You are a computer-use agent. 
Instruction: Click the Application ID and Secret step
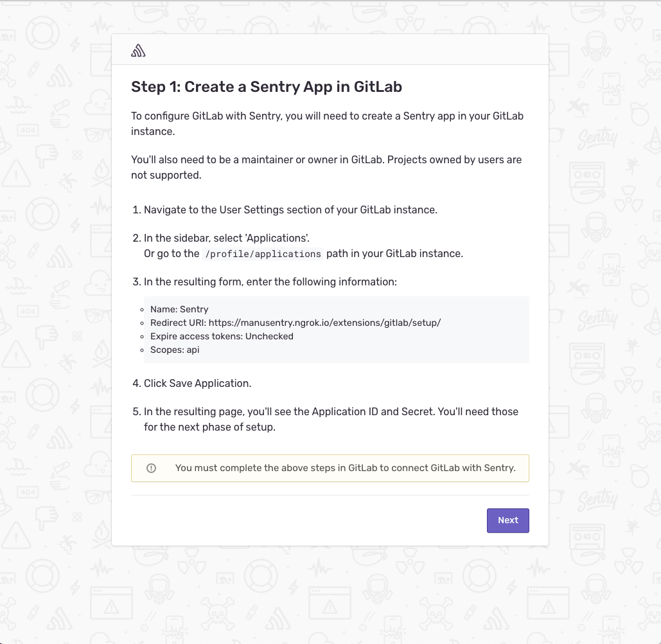click(331, 411)
